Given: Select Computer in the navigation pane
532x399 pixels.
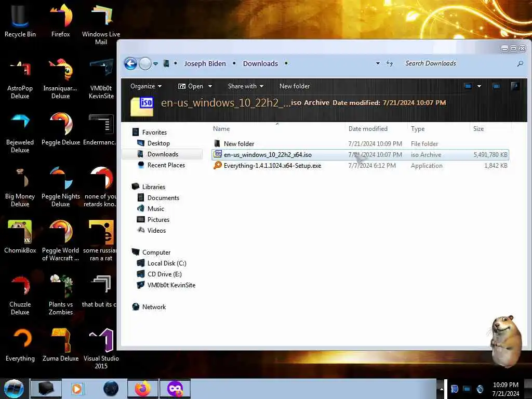Looking at the screenshot, I should click(x=156, y=252).
